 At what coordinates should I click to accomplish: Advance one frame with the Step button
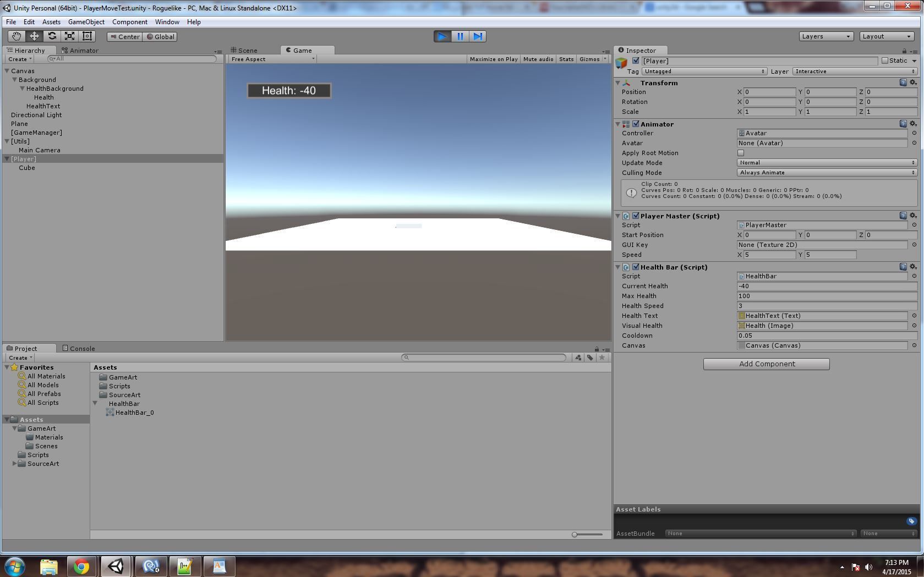(x=478, y=36)
